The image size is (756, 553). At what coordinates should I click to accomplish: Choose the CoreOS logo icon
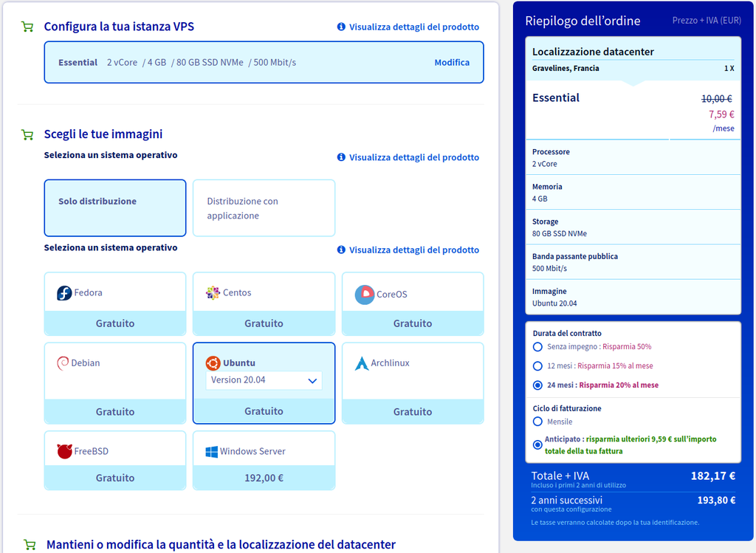click(x=365, y=295)
